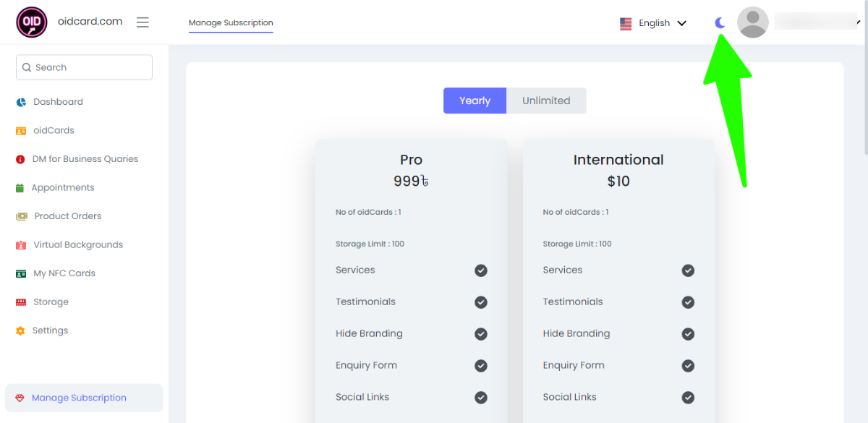The width and height of the screenshot is (868, 423).
Task: Go to DM for Business Quaries
Action: [85, 159]
